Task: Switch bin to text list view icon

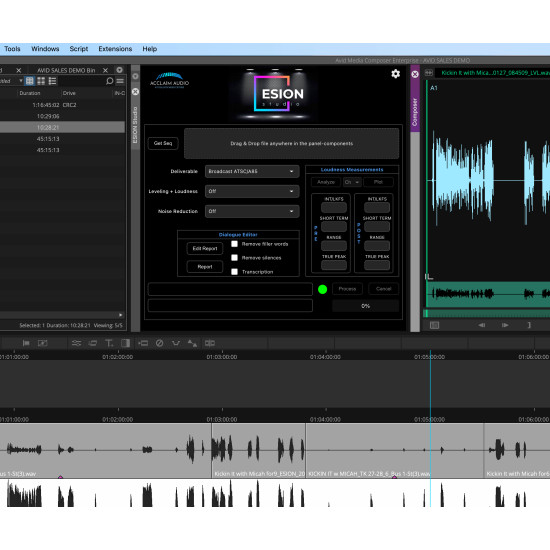Action: click(30, 81)
